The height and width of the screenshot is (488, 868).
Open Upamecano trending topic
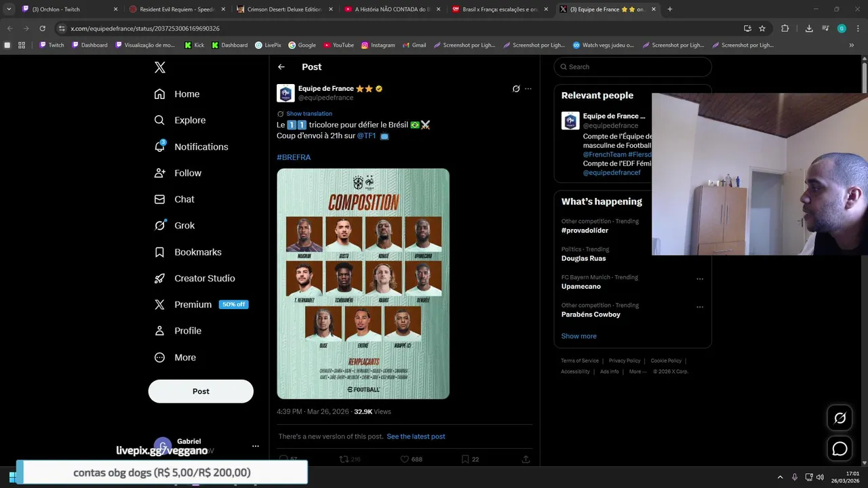click(581, 286)
